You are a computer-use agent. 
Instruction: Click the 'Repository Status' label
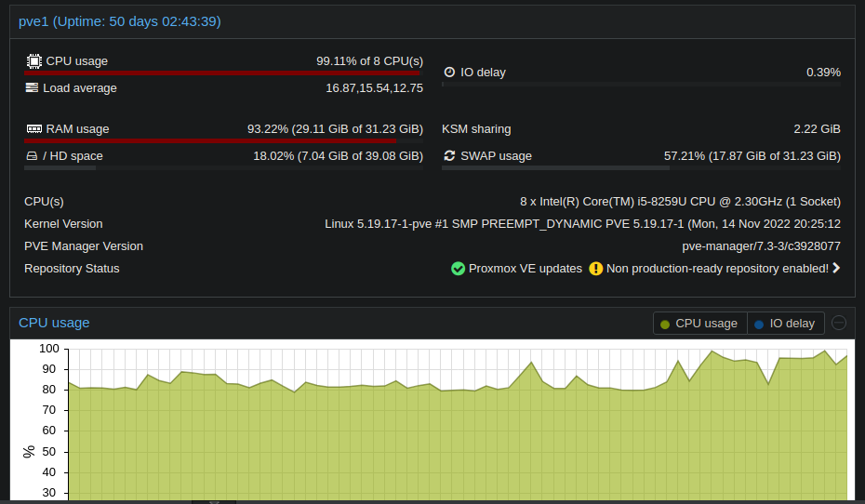tap(72, 269)
